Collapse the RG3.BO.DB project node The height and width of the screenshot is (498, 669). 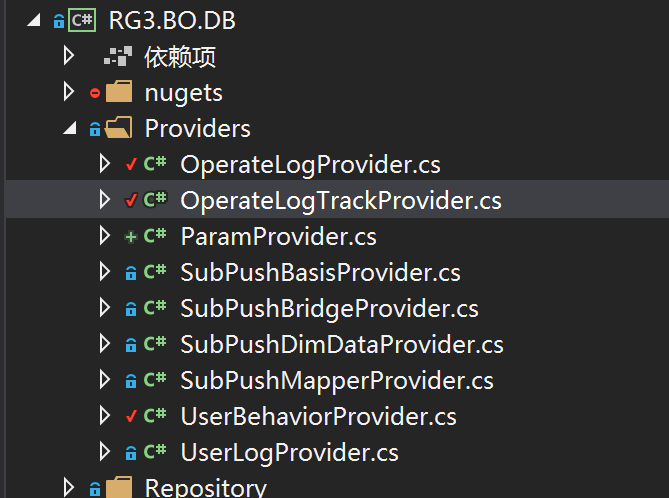click(34, 20)
